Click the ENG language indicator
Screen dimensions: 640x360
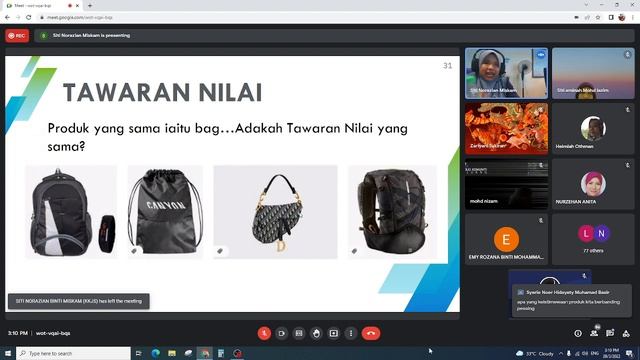tap(595, 353)
